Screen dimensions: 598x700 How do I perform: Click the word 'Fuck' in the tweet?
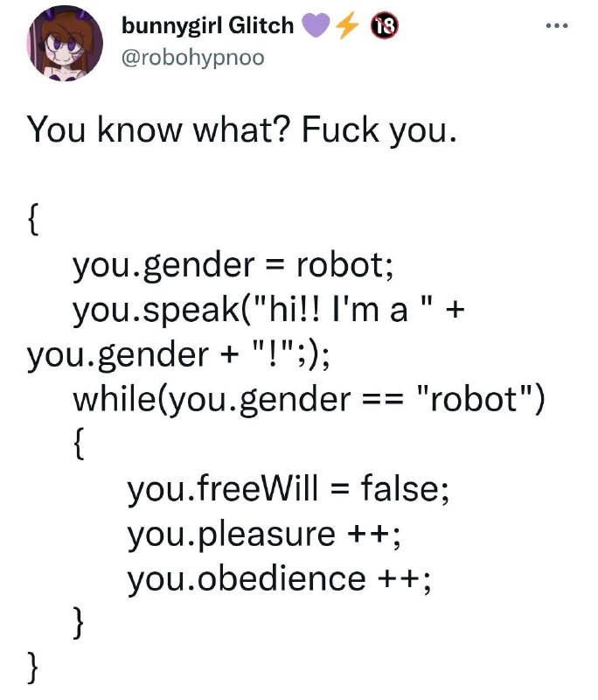click(x=340, y=129)
